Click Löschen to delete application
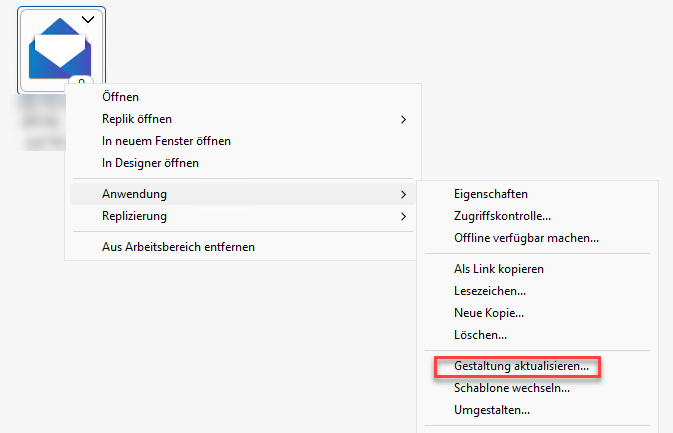Viewport: 673px width, 433px height. pos(480,335)
